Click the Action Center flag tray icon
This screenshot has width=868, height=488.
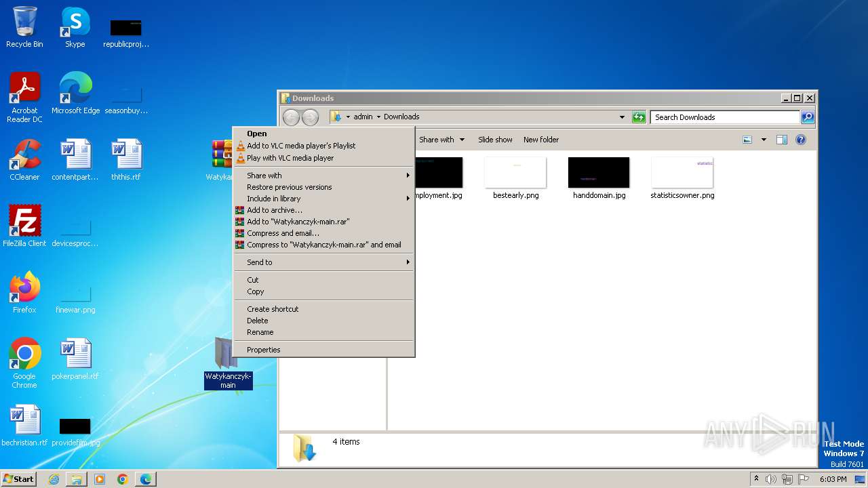[804, 479]
